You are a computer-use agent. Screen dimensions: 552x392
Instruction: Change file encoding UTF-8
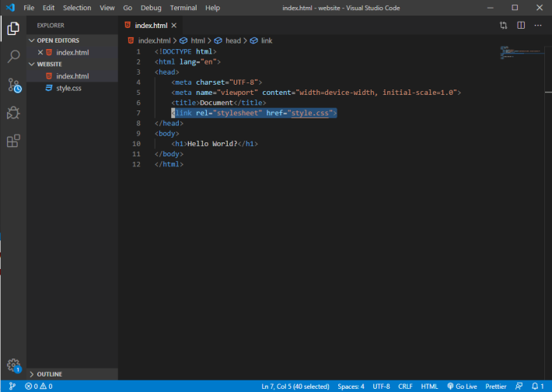(x=381, y=387)
